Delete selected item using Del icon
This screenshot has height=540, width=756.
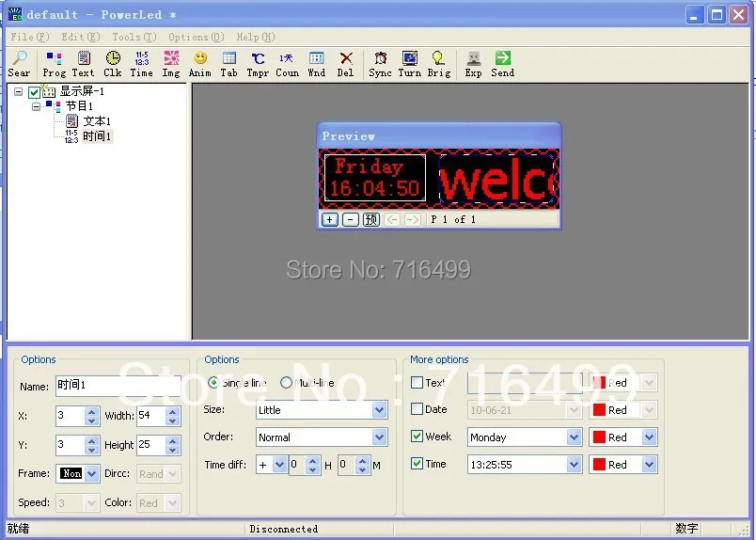coord(345,63)
